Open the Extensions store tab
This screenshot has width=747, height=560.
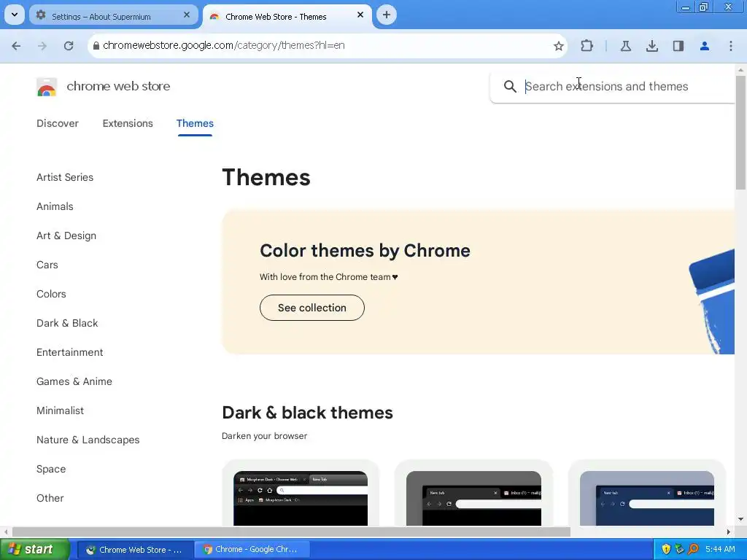tap(128, 123)
